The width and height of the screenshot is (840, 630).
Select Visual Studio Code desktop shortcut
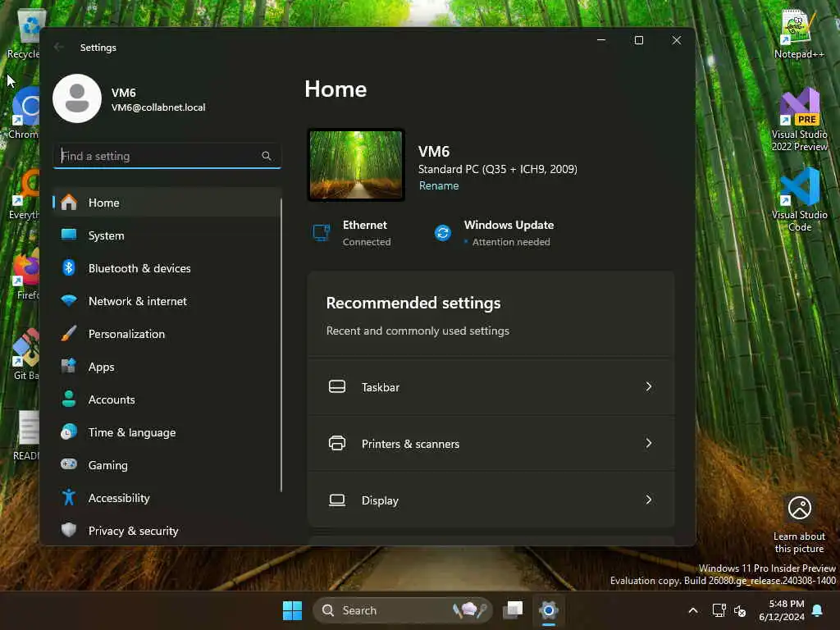point(799,200)
